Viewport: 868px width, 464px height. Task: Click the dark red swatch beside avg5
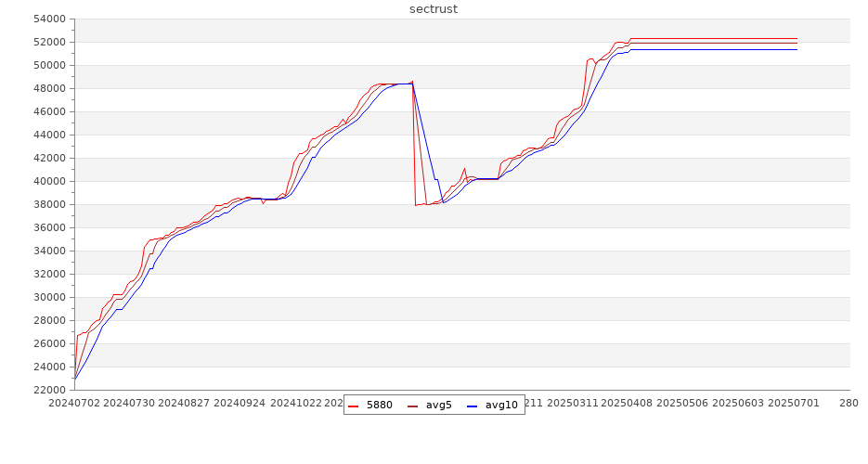[x=413, y=406]
